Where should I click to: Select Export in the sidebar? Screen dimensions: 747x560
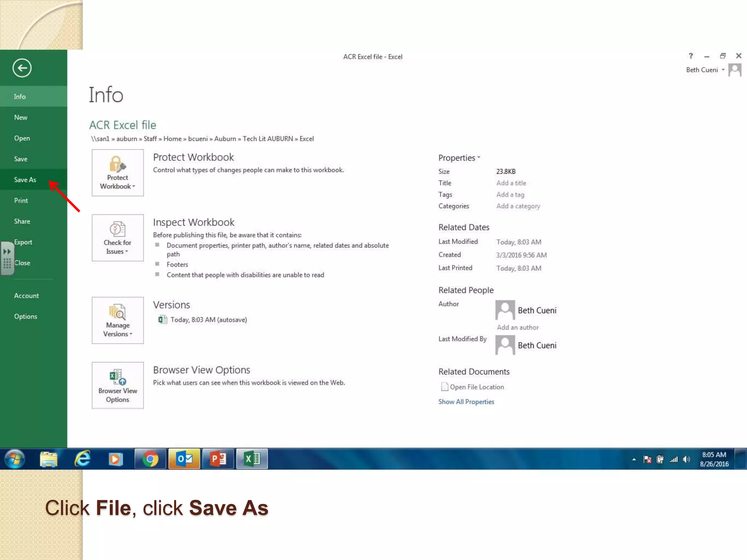[34, 242]
